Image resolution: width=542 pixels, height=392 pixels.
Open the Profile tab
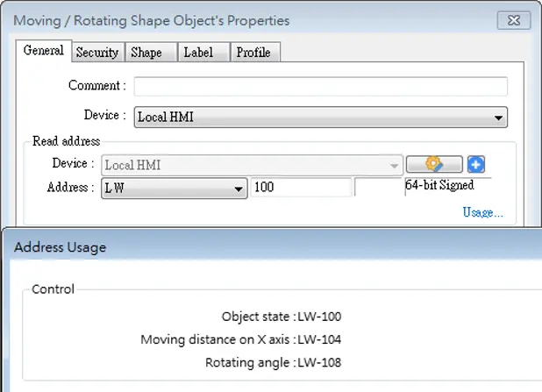click(x=255, y=53)
